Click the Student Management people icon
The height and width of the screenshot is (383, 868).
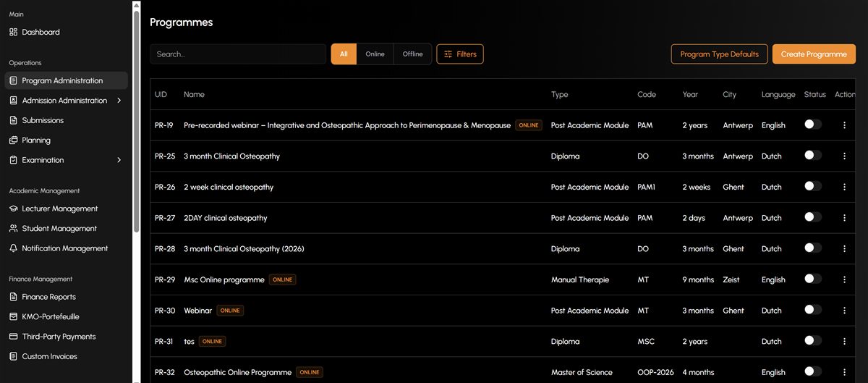click(x=13, y=229)
